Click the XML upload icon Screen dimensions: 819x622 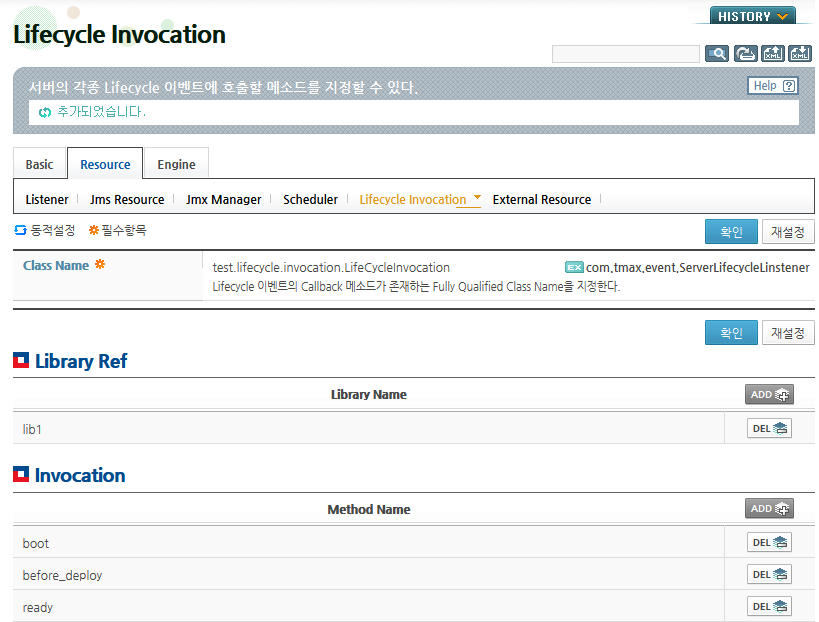[x=773, y=53]
